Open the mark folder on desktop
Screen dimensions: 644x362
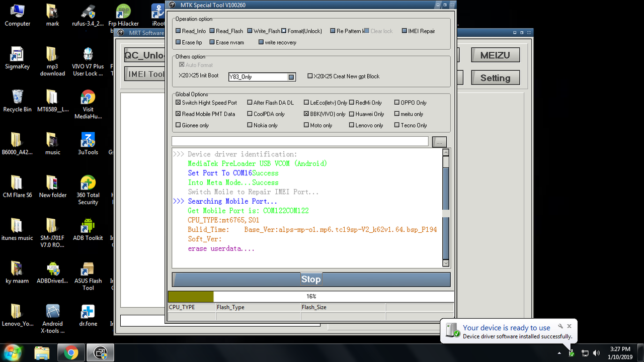[52, 15]
